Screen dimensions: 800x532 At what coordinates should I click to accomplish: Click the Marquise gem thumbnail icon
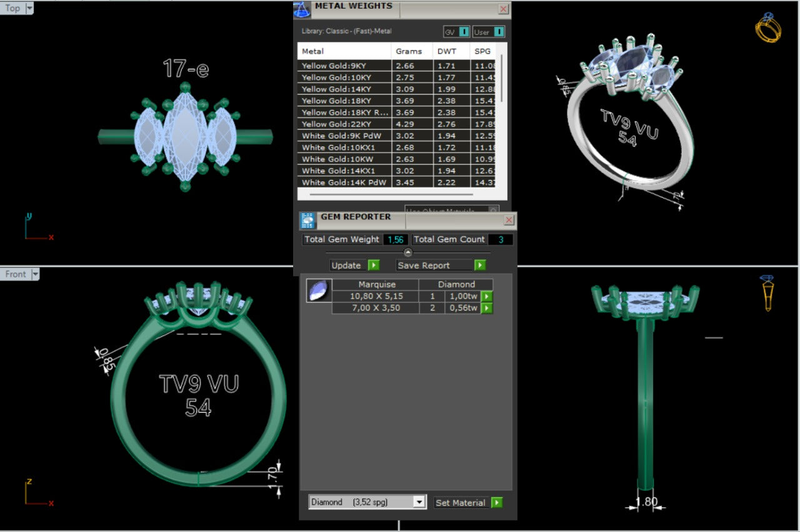click(319, 291)
